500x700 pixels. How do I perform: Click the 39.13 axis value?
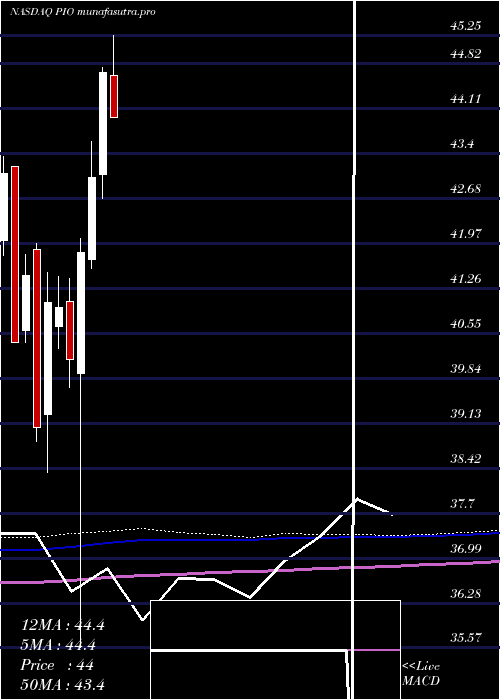pyautogui.click(x=466, y=414)
